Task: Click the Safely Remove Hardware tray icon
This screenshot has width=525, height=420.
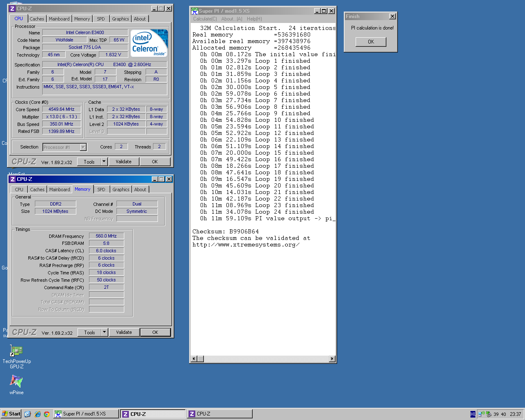Action: 488,414
